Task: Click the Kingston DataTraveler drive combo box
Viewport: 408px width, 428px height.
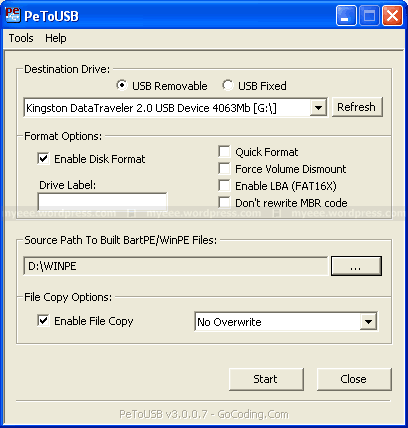Action: pos(175,108)
